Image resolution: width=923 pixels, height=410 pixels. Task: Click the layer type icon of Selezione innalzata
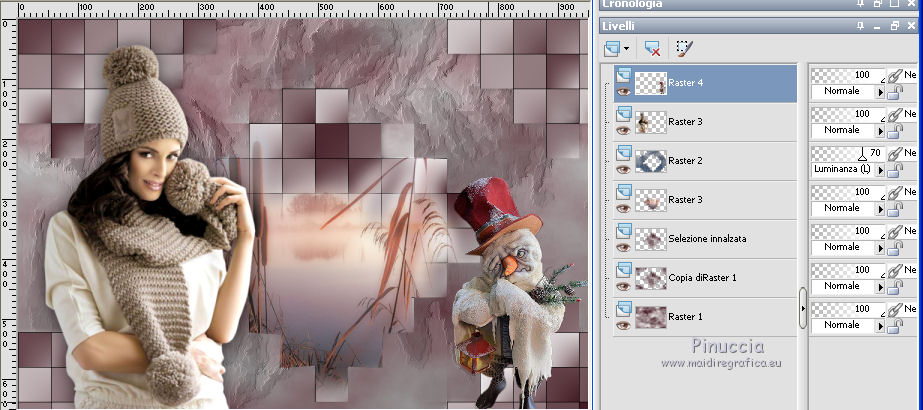pyautogui.click(x=624, y=231)
